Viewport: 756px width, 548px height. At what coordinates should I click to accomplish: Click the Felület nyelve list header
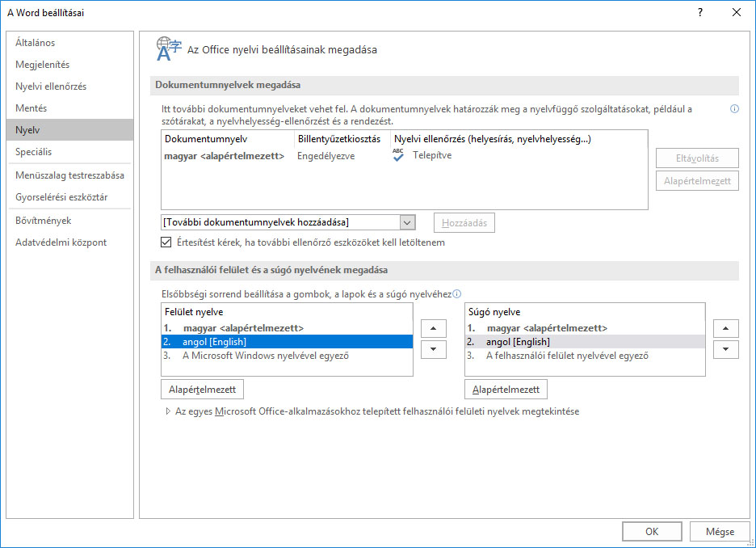point(288,312)
